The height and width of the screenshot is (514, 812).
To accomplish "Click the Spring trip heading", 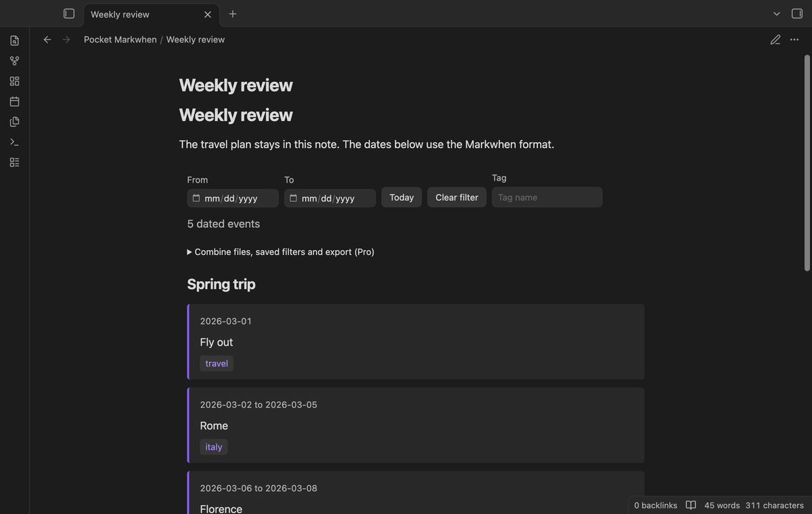I will tap(221, 284).
